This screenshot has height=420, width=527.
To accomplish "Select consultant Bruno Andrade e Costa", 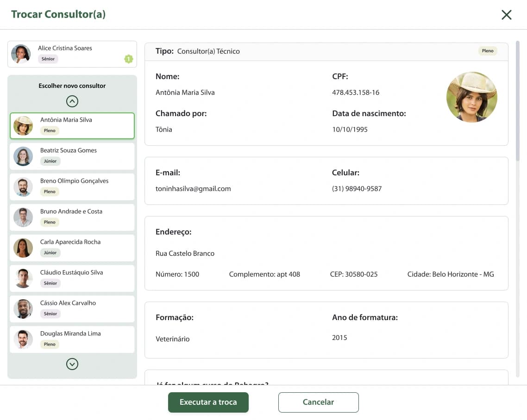I will coord(72,217).
